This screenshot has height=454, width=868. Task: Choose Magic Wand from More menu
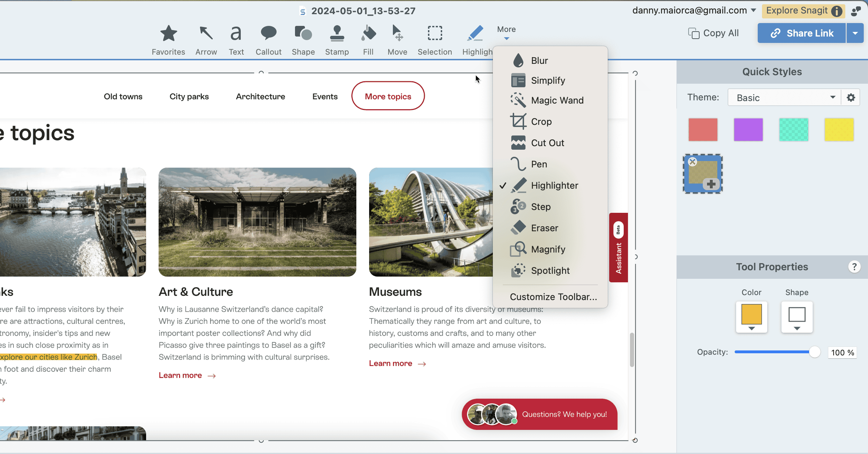(x=557, y=100)
